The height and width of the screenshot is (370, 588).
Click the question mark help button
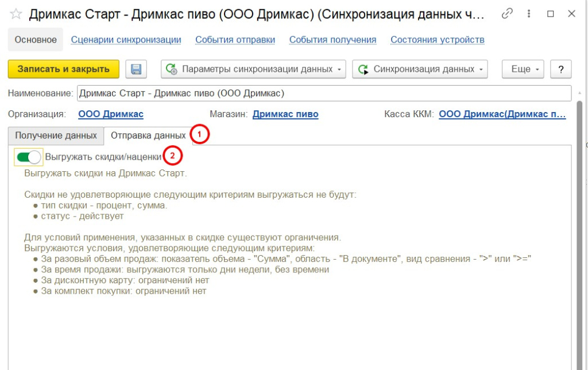pyautogui.click(x=560, y=69)
